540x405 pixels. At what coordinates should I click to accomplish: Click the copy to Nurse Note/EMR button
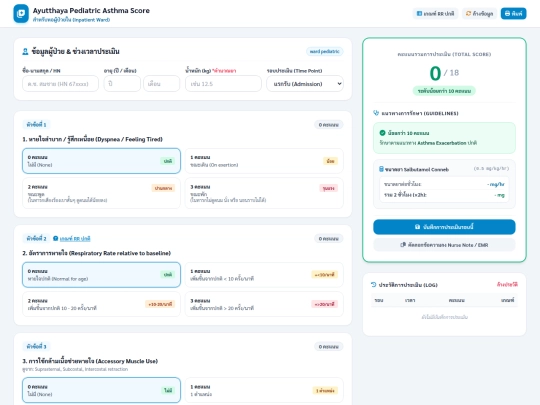coord(444,245)
